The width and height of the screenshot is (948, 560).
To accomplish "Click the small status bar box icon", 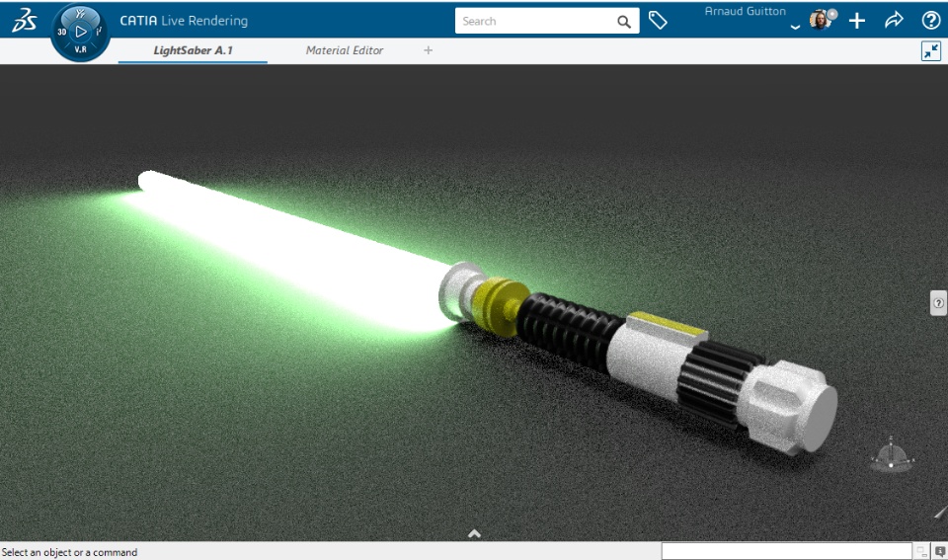I will pyautogui.click(x=921, y=551).
